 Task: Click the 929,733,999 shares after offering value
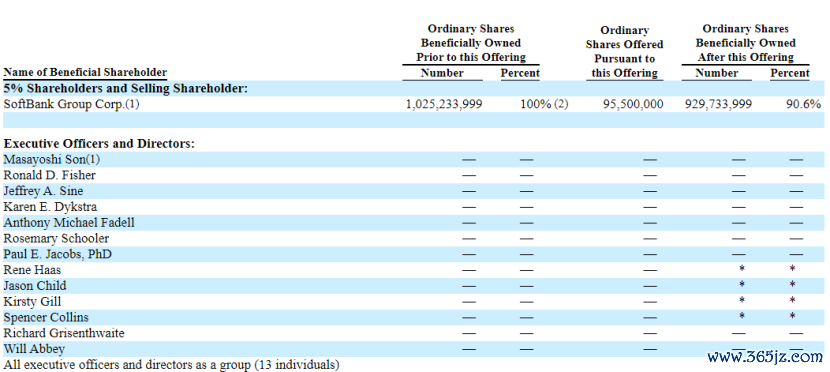[718, 104]
